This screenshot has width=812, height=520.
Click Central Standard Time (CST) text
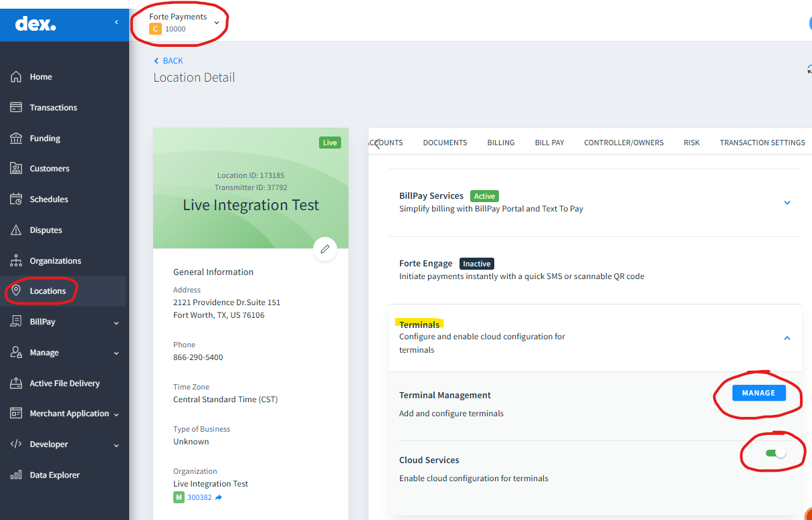[225, 400]
